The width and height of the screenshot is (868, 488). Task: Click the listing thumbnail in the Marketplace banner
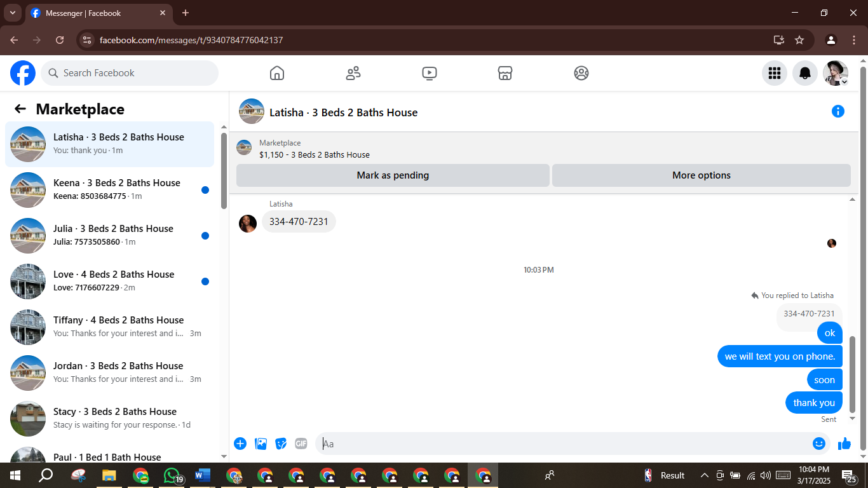point(244,147)
